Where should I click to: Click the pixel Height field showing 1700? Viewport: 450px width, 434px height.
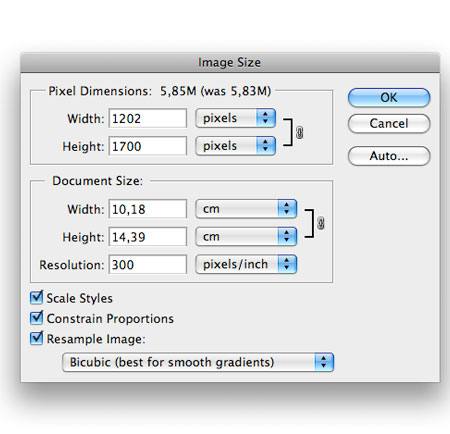click(x=148, y=146)
